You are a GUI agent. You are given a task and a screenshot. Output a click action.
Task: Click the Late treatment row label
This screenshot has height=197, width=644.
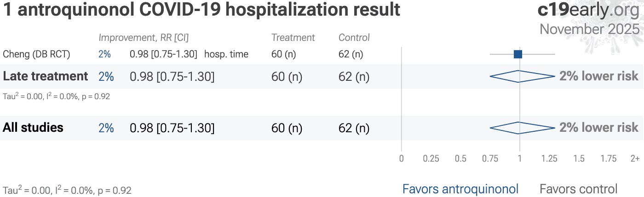[46, 76]
